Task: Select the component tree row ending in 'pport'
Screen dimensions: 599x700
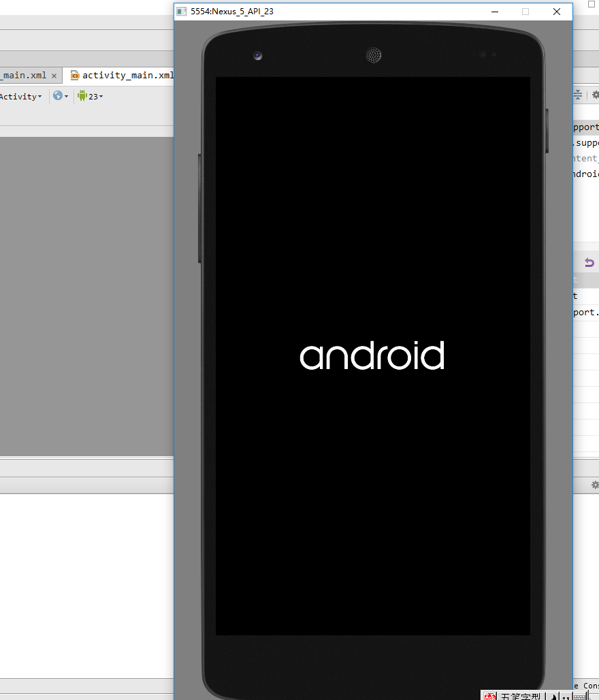Action: coord(586,127)
